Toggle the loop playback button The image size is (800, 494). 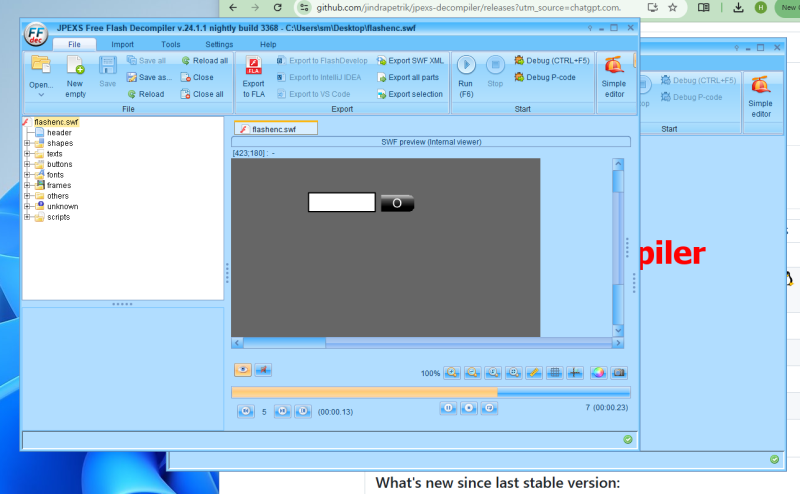coord(489,408)
